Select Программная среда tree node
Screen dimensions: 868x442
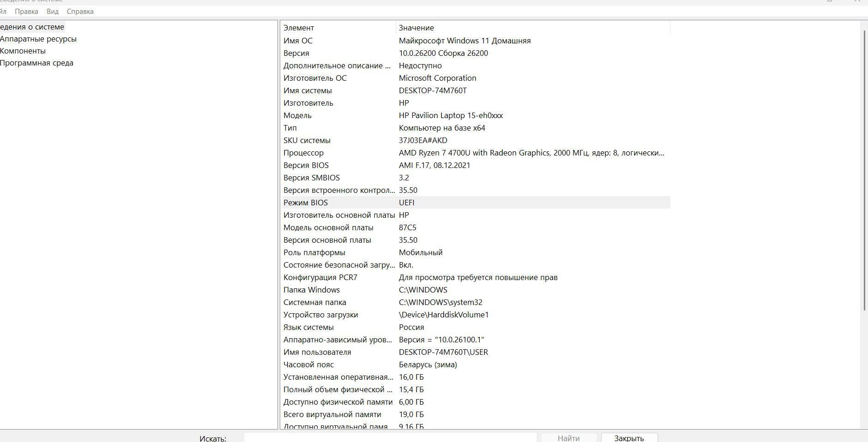(36, 63)
